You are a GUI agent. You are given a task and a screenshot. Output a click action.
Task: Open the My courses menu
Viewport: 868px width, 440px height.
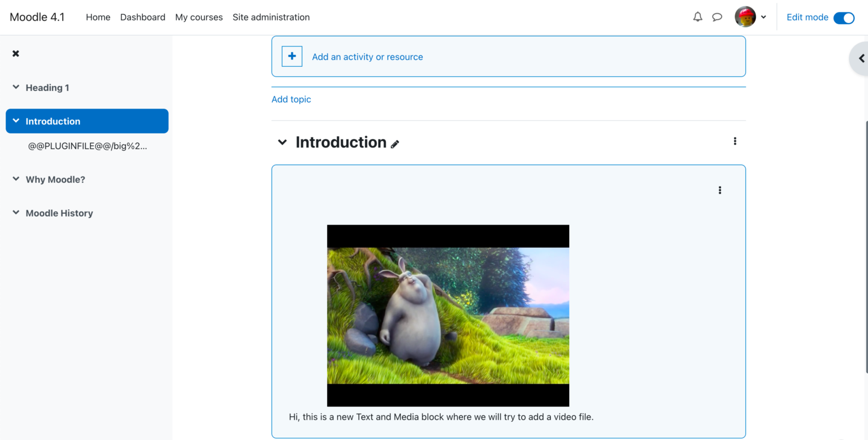tap(198, 17)
